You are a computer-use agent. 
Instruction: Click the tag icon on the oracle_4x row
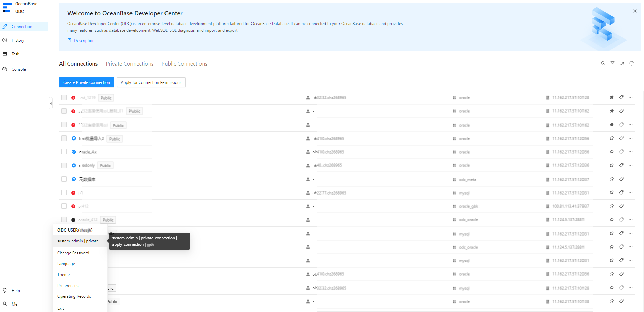tap(622, 152)
